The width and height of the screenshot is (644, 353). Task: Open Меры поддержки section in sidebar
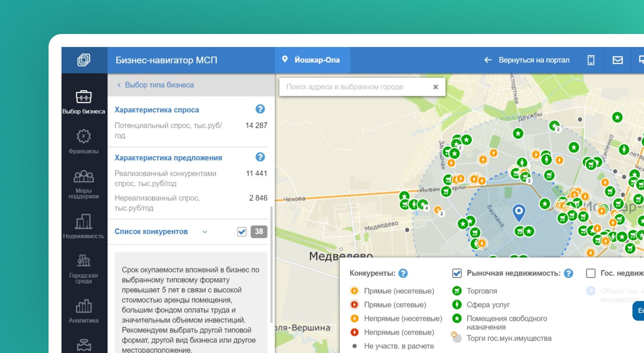[x=84, y=184]
